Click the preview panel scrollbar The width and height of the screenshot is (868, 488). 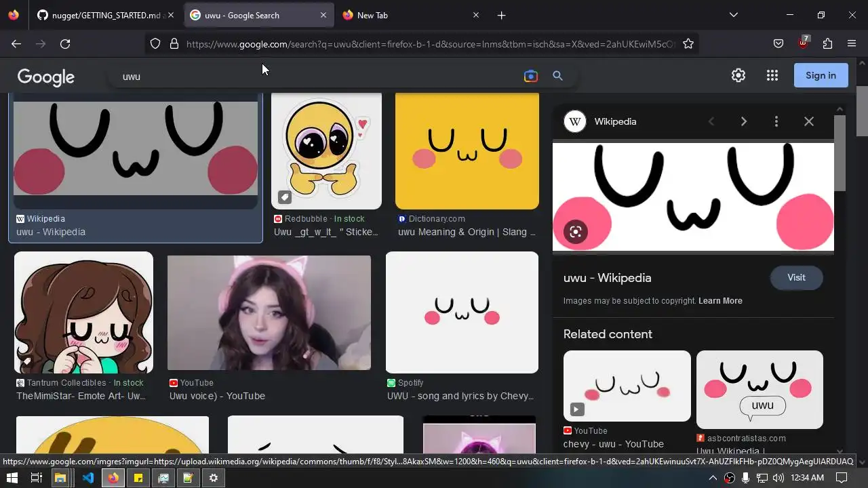[840, 152]
